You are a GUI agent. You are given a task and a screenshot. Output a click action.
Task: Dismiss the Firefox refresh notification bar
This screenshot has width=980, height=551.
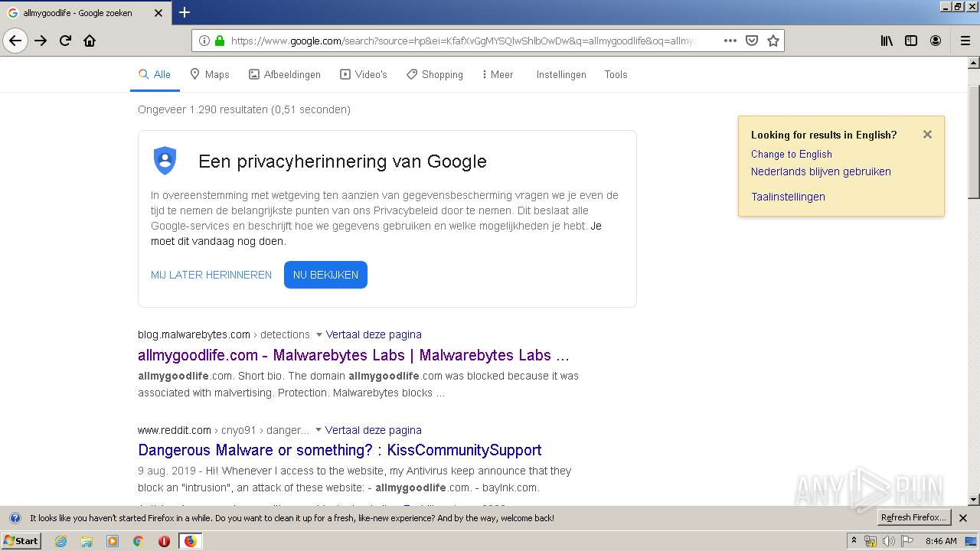pos(963,518)
